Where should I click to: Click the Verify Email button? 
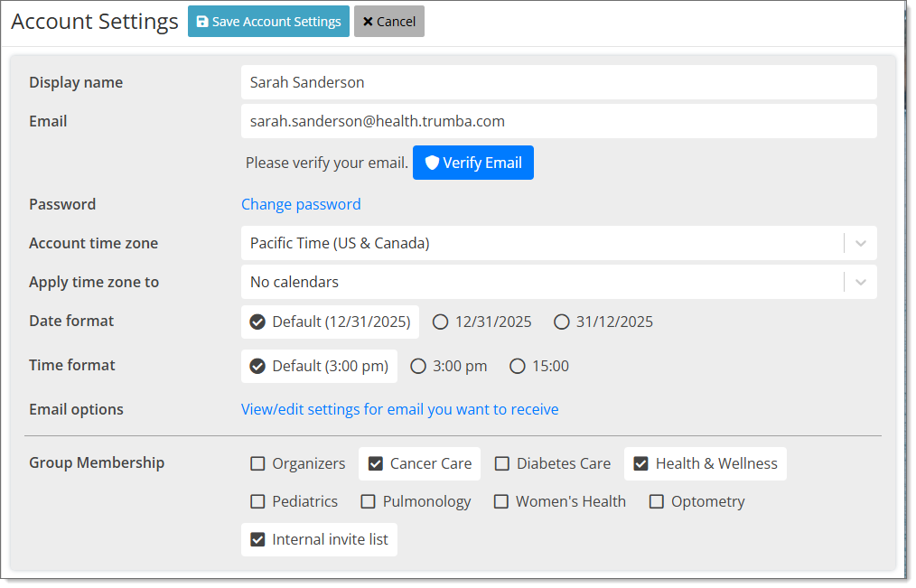click(473, 163)
